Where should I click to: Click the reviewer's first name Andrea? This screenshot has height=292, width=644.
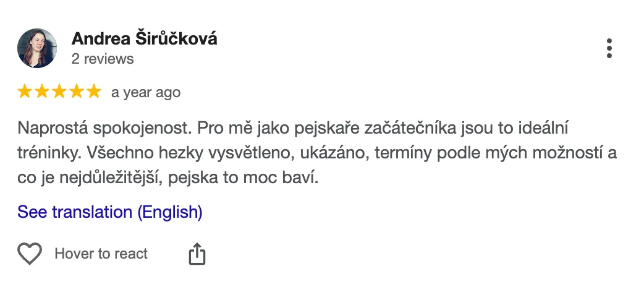pos(98,39)
